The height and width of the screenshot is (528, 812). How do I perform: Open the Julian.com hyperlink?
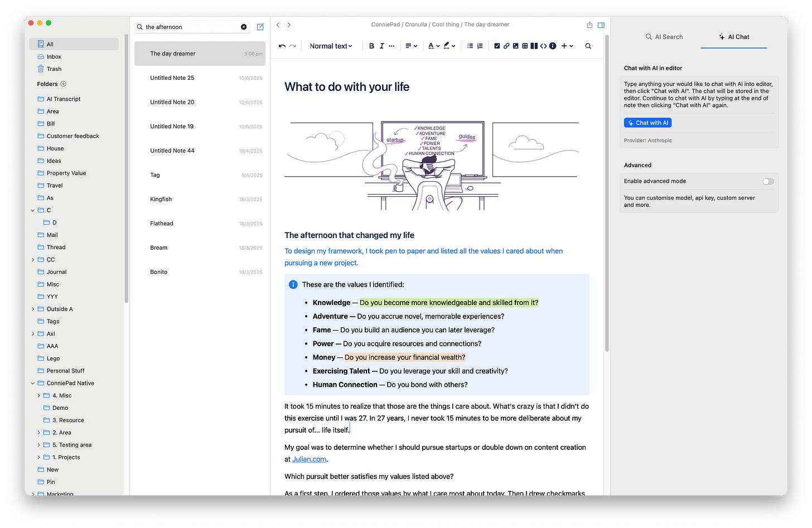coord(309,459)
